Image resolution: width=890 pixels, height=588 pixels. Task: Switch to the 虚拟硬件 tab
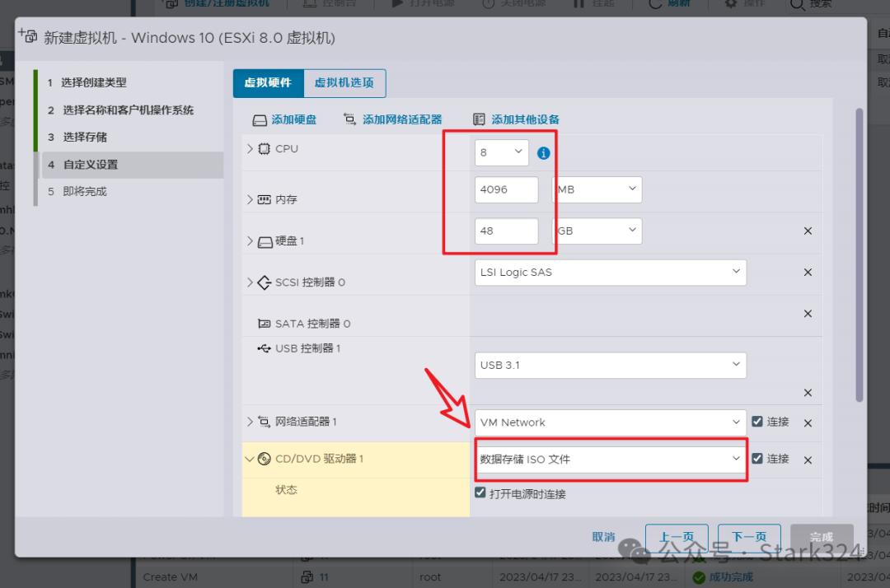[269, 83]
